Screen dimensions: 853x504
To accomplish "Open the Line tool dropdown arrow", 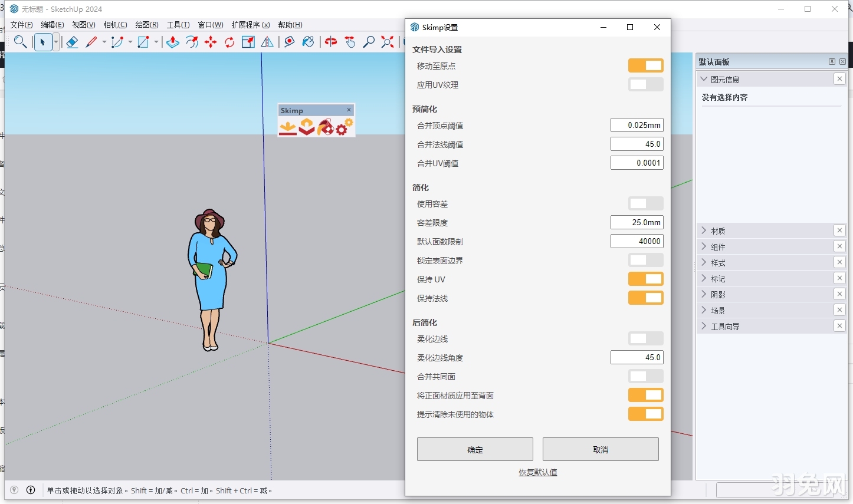I will click(x=103, y=42).
